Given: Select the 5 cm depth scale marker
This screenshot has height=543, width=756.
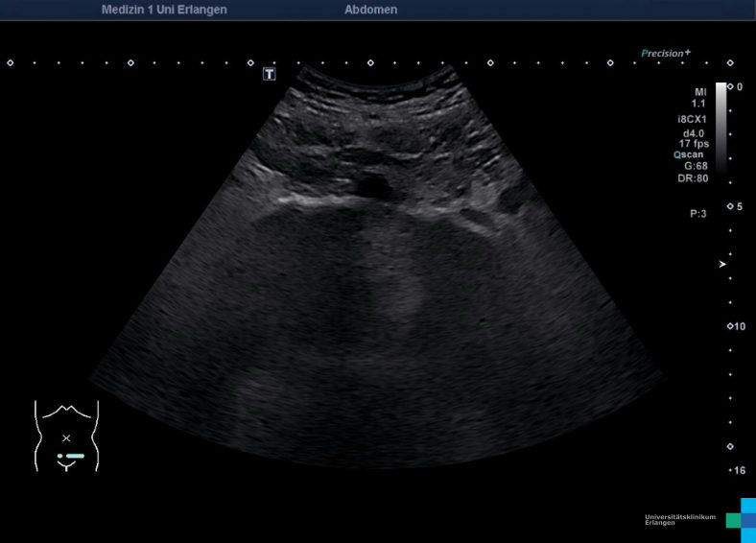Looking at the screenshot, I should click(x=735, y=206).
